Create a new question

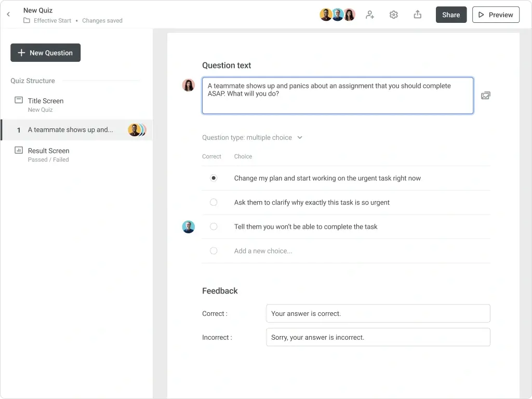(45, 52)
